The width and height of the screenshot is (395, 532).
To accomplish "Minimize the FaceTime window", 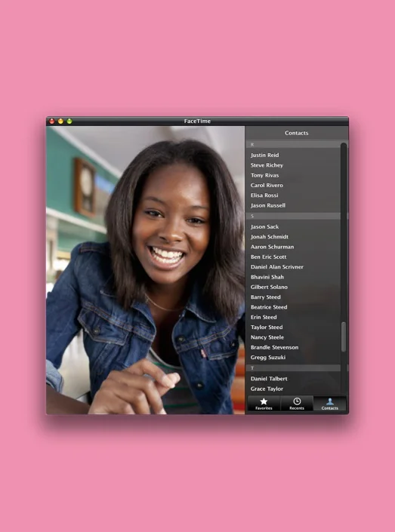I will pyautogui.click(x=60, y=121).
